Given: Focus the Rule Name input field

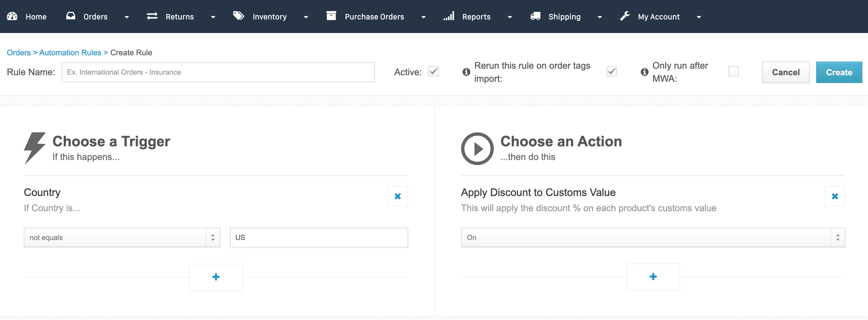Looking at the screenshot, I should [218, 72].
